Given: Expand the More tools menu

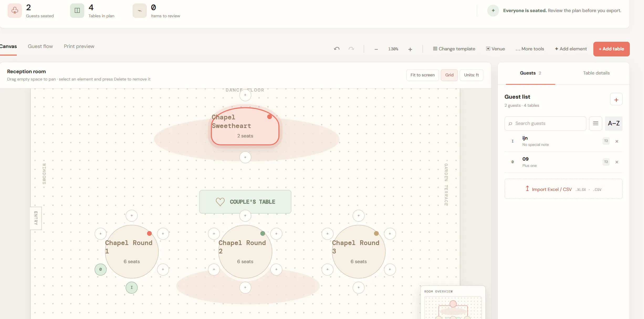Looking at the screenshot, I should point(530,49).
